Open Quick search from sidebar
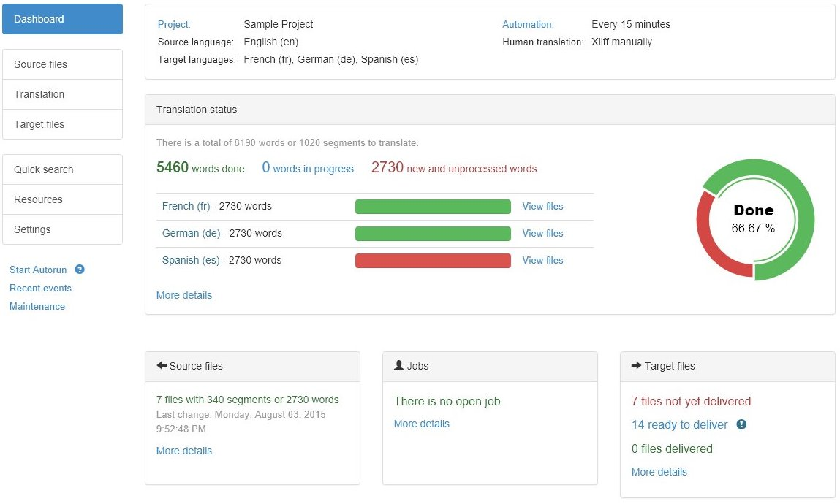The width and height of the screenshot is (840, 504). click(62, 169)
